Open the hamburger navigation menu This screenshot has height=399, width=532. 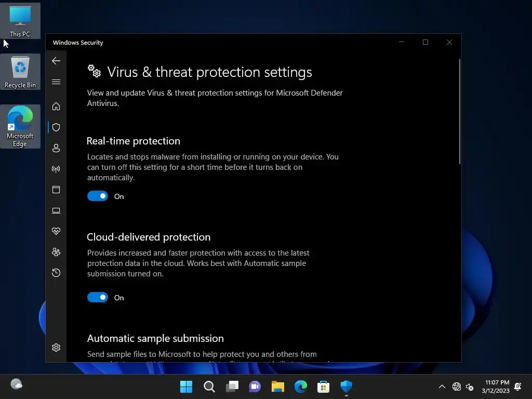coord(56,82)
